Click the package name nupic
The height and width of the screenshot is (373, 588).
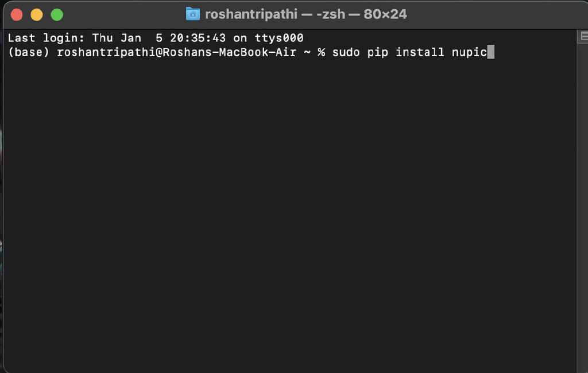[x=465, y=53]
